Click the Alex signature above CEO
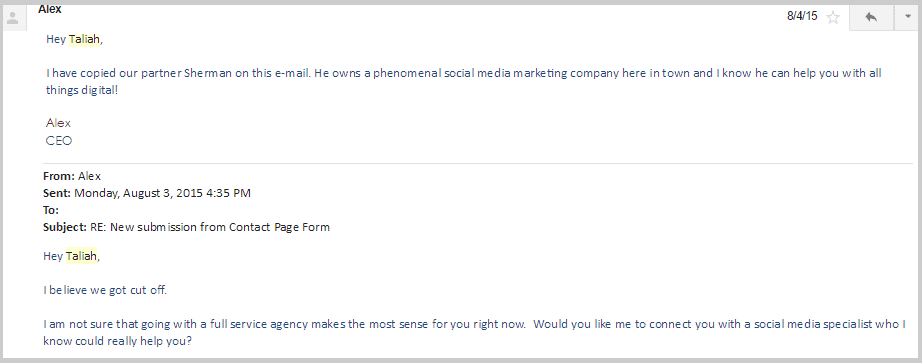This screenshot has width=922, height=363. 58,123
